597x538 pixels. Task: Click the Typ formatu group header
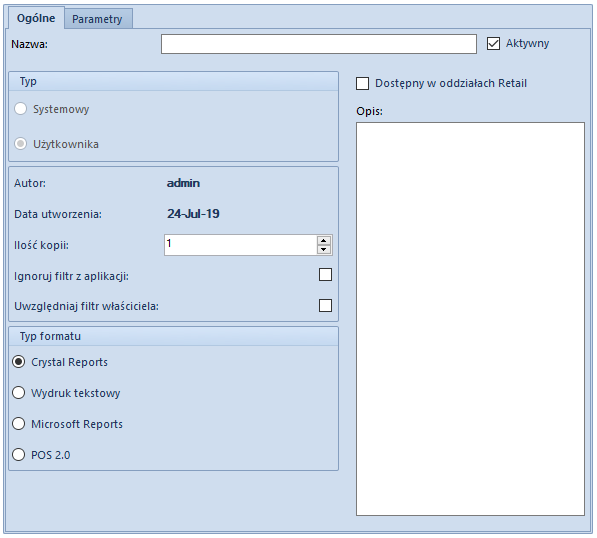click(x=173, y=336)
